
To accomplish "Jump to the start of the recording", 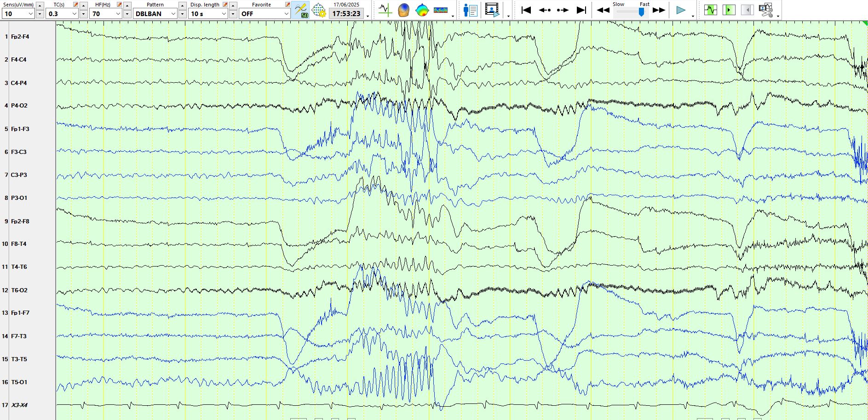I will click(x=526, y=10).
